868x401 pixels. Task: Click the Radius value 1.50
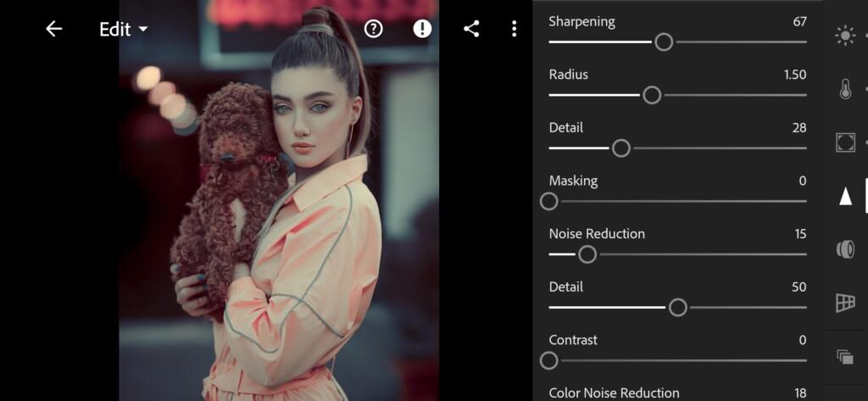[795, 75]
